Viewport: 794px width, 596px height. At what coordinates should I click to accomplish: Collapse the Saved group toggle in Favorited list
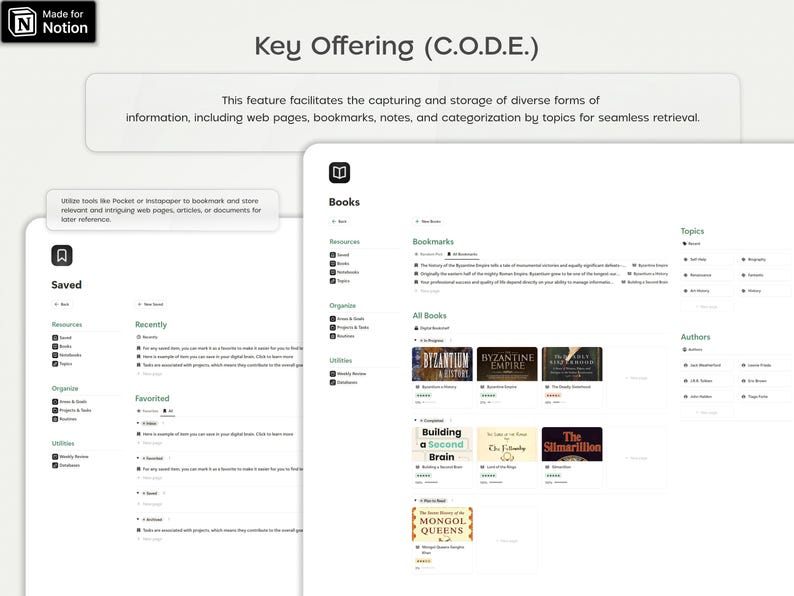(x=138, y=493)
